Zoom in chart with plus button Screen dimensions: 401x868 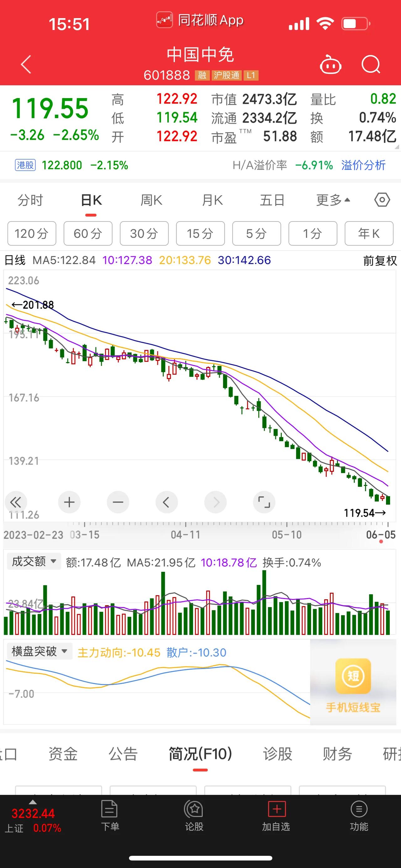69,502
